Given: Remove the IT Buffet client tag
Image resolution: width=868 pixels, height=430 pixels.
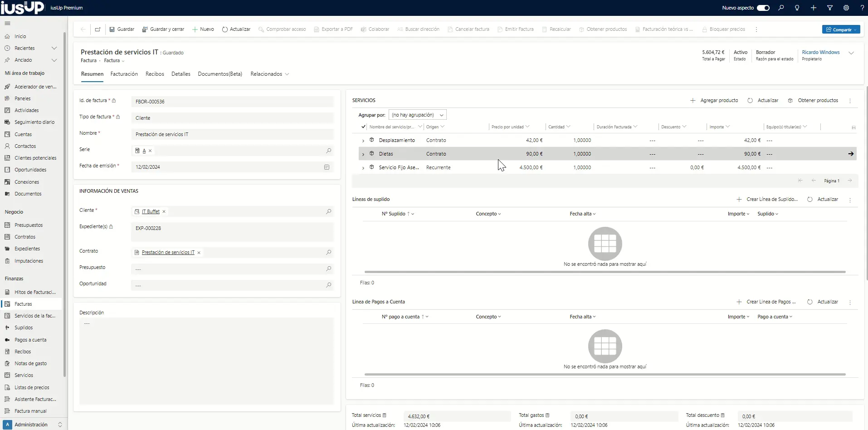Looking at the screenshot, I should click(164, 212).
